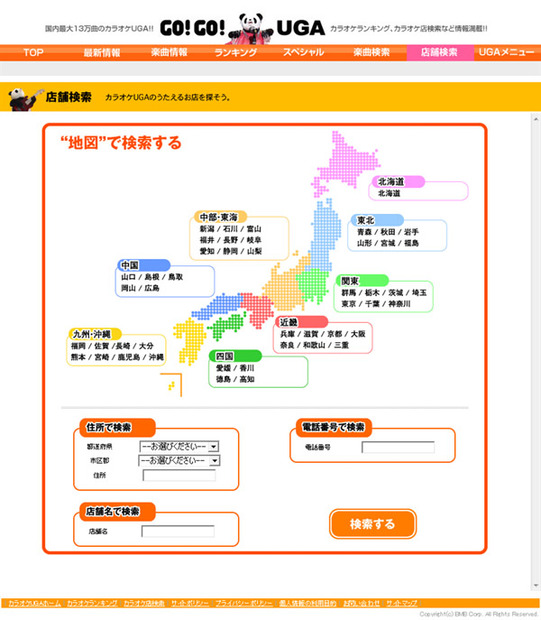Open the 都道府県 prefecture dropdown
Image resolution: width=541 pixels, height=620 pixels.
[179, 446]
